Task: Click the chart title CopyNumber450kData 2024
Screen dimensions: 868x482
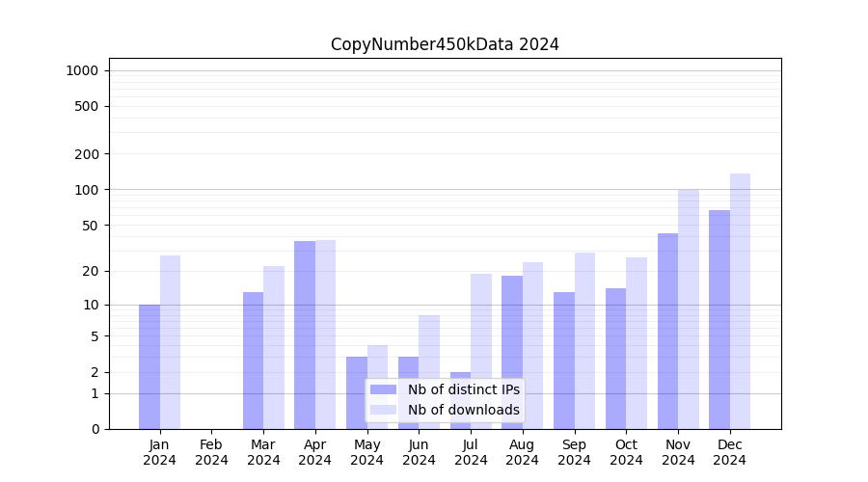Action: pyautogui.click(x=445, y=44)
